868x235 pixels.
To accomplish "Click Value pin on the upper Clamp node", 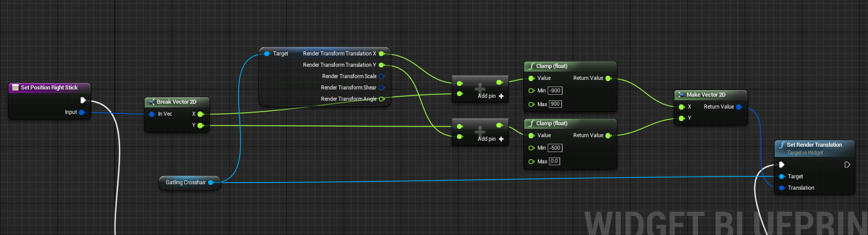I will pyautogui.click(x=531, y=78).
